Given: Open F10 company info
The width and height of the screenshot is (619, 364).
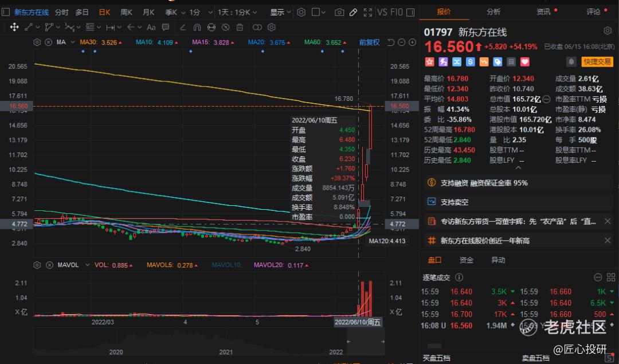Looking at the screenshot, I should 397,13.
